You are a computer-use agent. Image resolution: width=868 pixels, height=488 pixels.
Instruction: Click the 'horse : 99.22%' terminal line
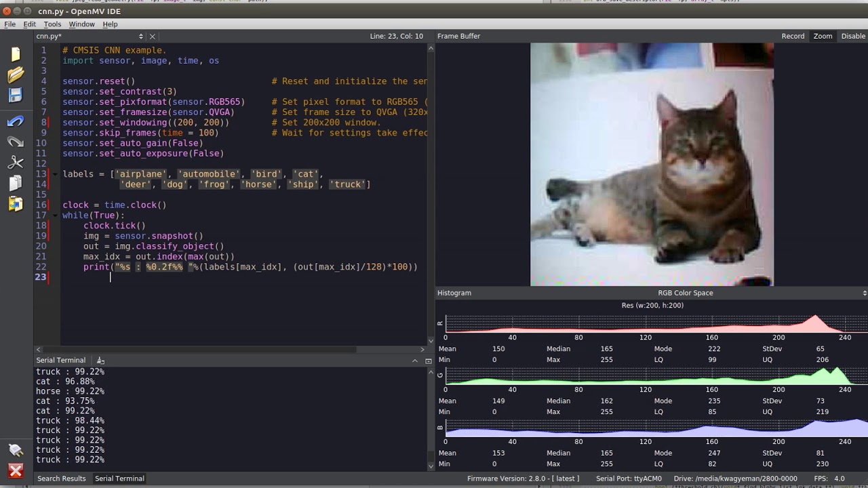pyautogui.click(x=70, y=391)
